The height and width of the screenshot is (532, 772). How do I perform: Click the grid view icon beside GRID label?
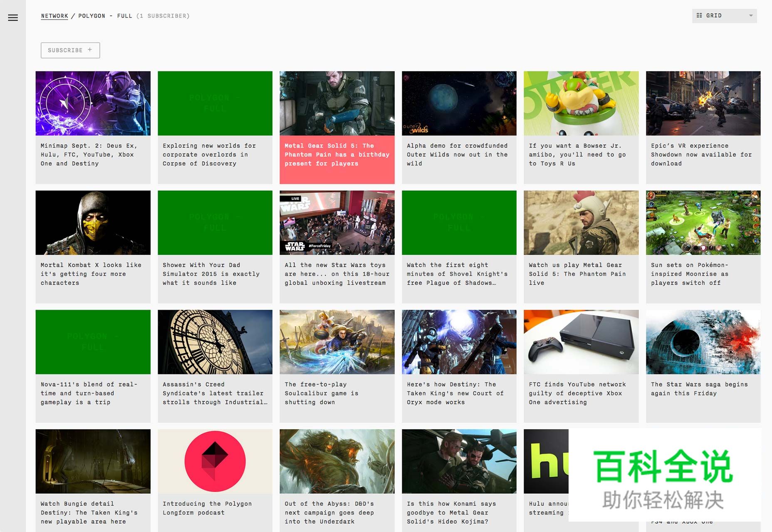click(x=699, y=15)
